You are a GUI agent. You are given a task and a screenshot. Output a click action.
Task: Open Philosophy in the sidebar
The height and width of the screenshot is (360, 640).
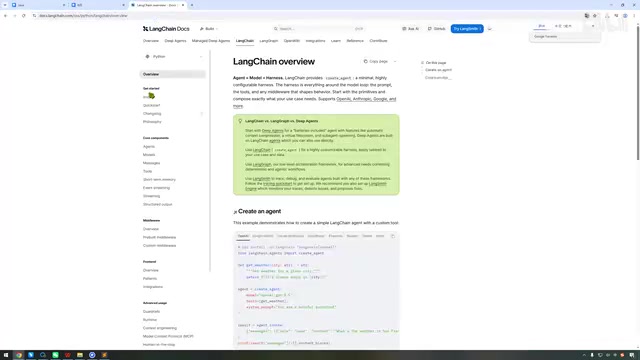(x=152, y=122)
